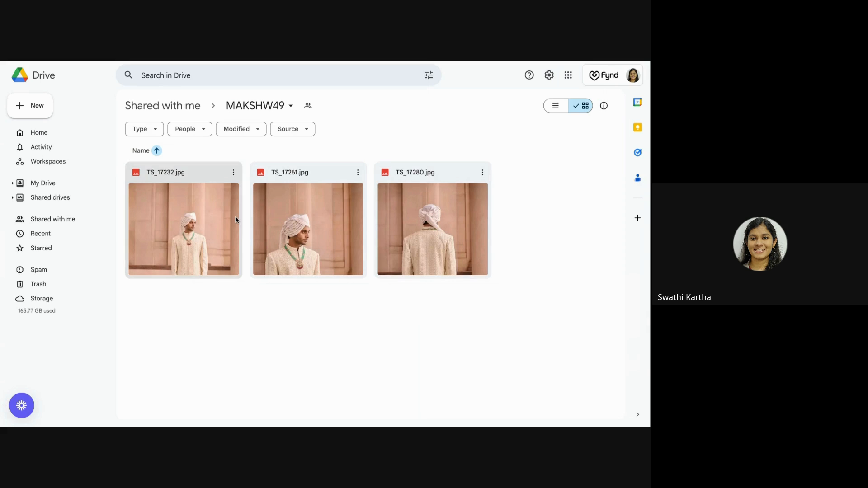Image resolution: width=868 pixels, height=488 pixels.
Task: Open the TS_17261.jpg image thumbnail
Action: point(307,229)
